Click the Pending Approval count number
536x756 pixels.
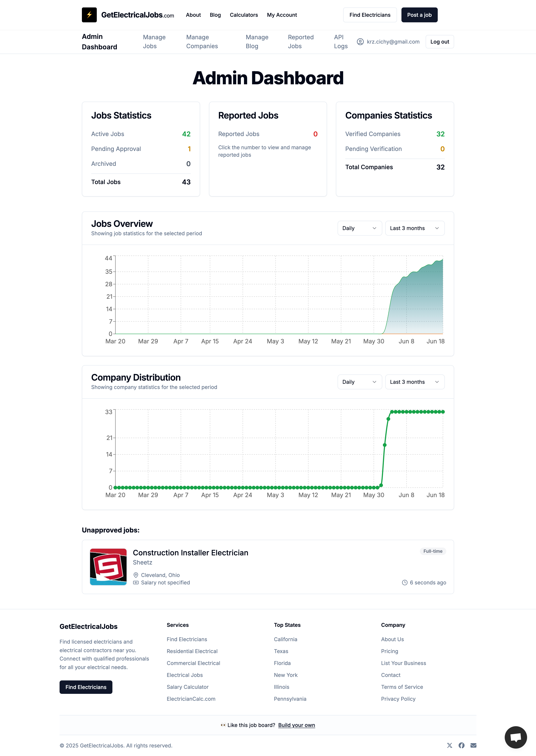click(x=189, y=149)
